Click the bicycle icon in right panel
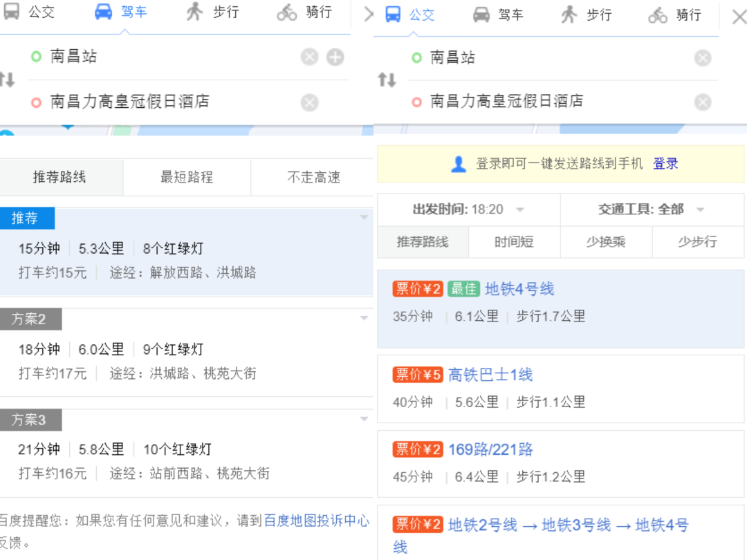The width and height of the screenshot is (747, 560). tap(658, 15)
